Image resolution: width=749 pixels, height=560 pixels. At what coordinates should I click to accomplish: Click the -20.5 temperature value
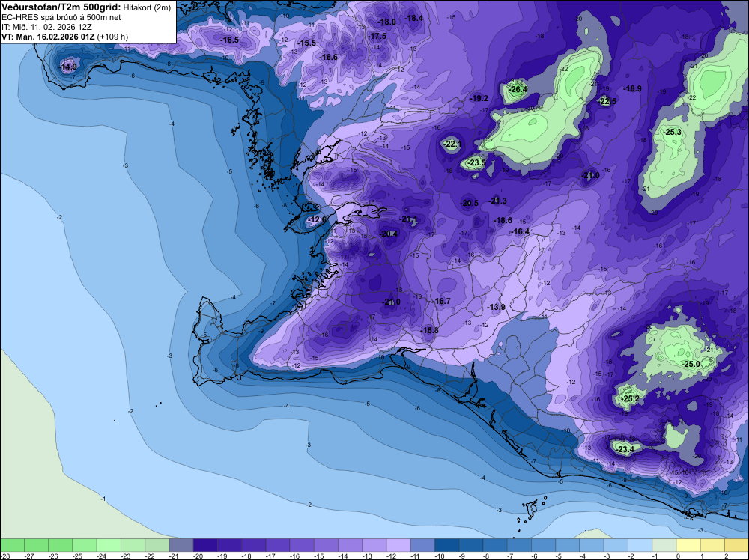click(469, 203)
